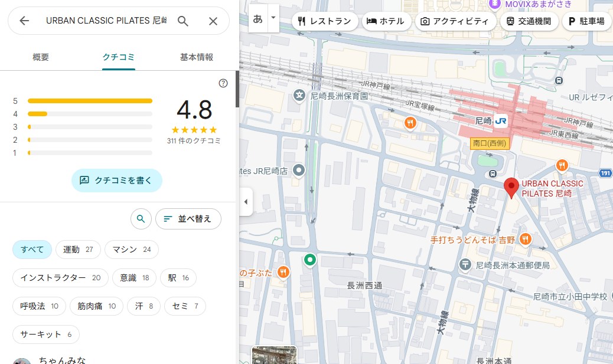
Task: Click the magnifier search icon in search bar
Action: coord(183,21)
